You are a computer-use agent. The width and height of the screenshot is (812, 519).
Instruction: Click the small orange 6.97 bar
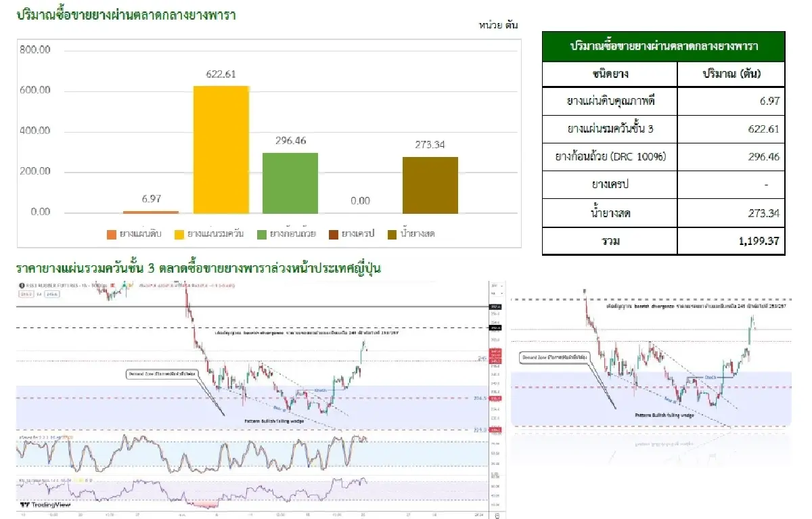coord(151,212)
